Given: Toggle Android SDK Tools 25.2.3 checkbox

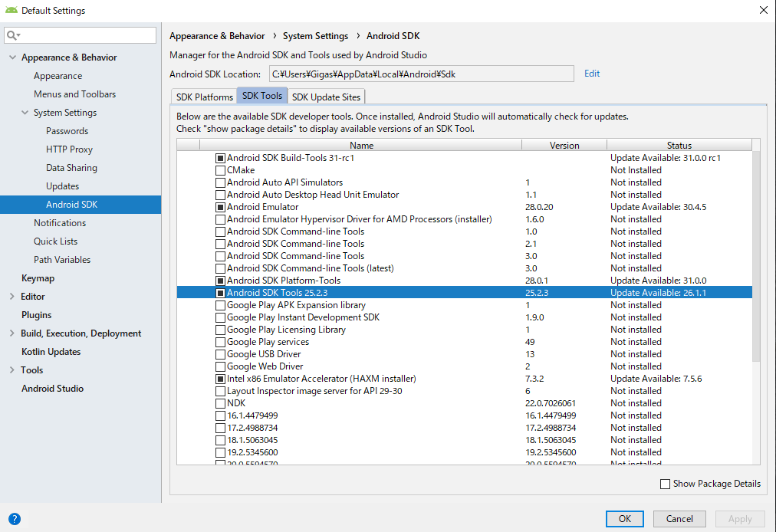Looking at the screenshot, I should pyautogui.click(x=220, y=293).
